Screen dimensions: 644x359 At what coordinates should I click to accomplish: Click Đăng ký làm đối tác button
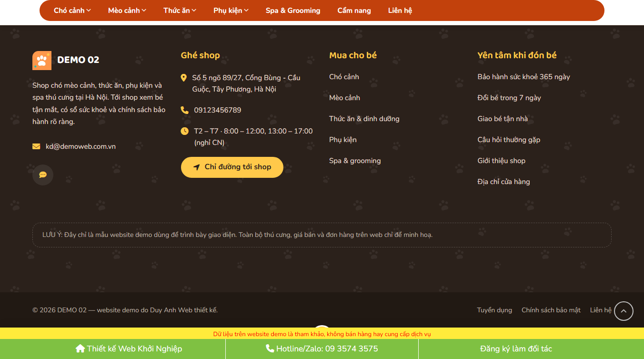516,349
